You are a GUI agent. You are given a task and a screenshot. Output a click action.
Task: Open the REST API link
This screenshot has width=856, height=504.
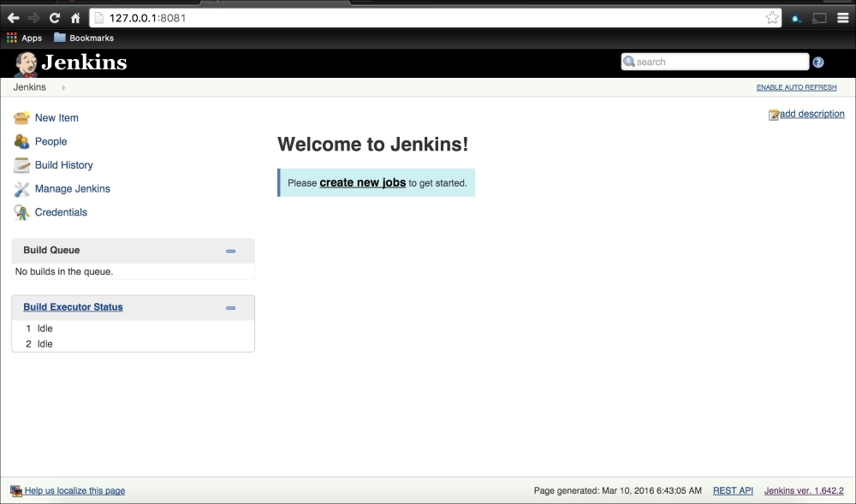(x=733, y=490)
